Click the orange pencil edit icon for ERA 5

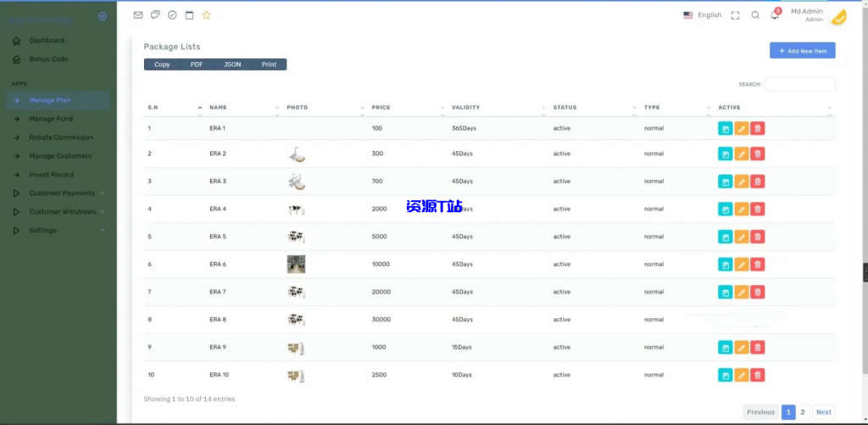coord(742,237)
